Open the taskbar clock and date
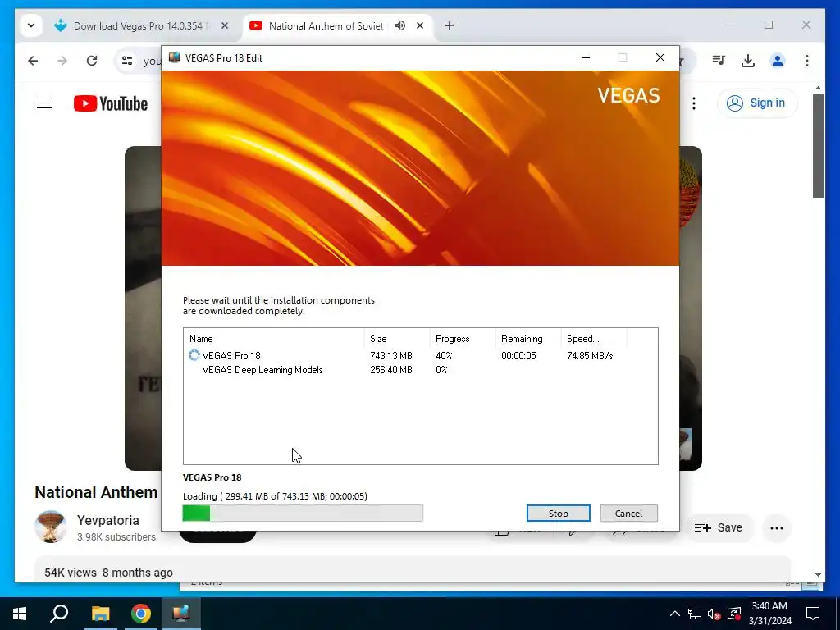The height and width of the screenshot is (630, 840). pos(769,614)
